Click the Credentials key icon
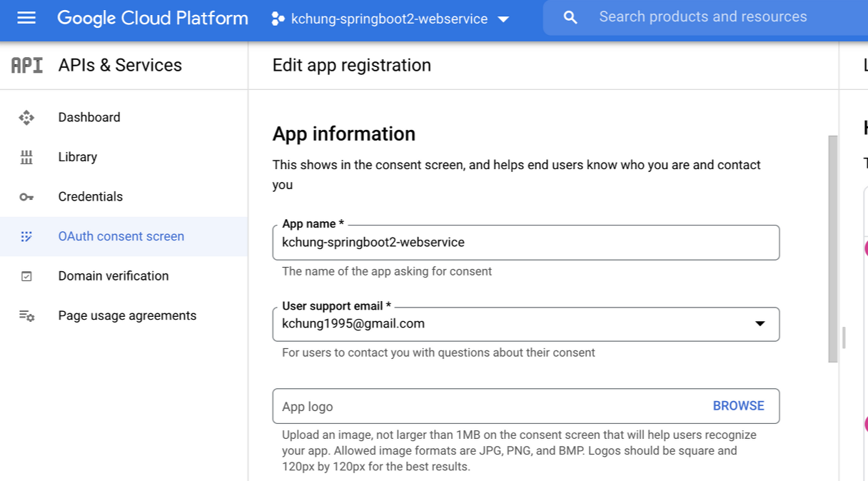868x481 pixels. [x=26, y=197]
